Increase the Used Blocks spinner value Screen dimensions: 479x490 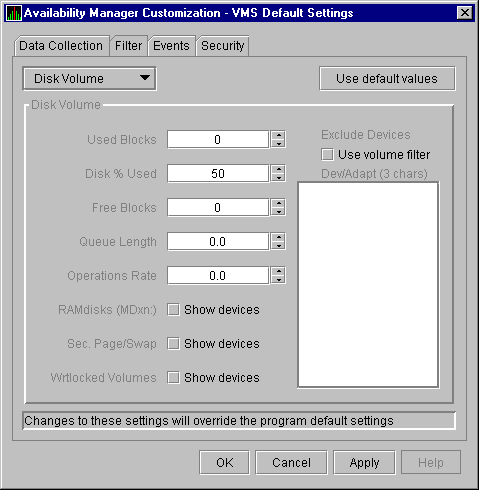[278, 135]
